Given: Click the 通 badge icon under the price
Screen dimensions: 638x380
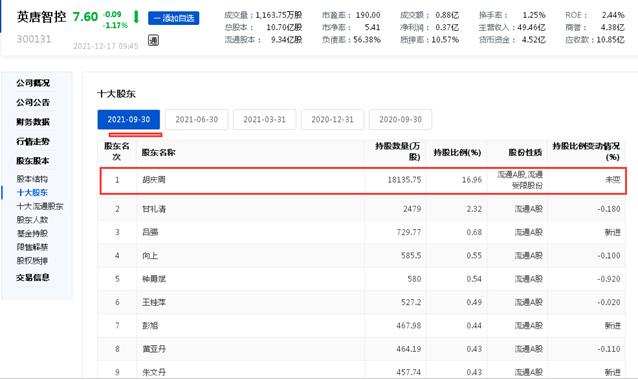Looking at the screenshot, I should coord(153,41).
